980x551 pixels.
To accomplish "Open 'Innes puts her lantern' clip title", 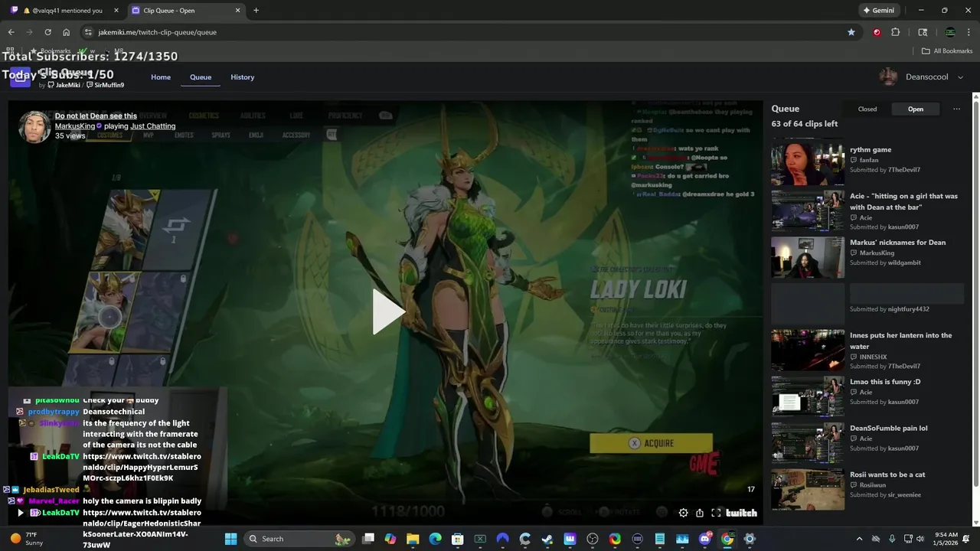I will pyautogui.click(x=901, y=341).
